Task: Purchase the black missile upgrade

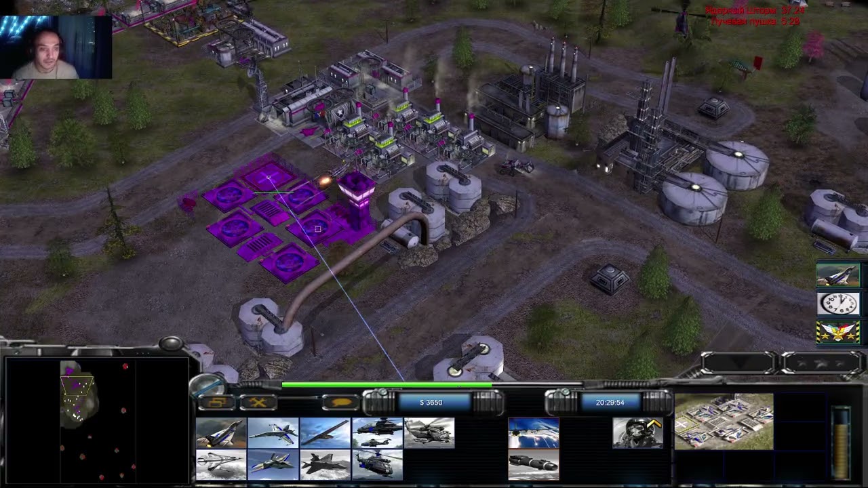Action: point(534,465)
